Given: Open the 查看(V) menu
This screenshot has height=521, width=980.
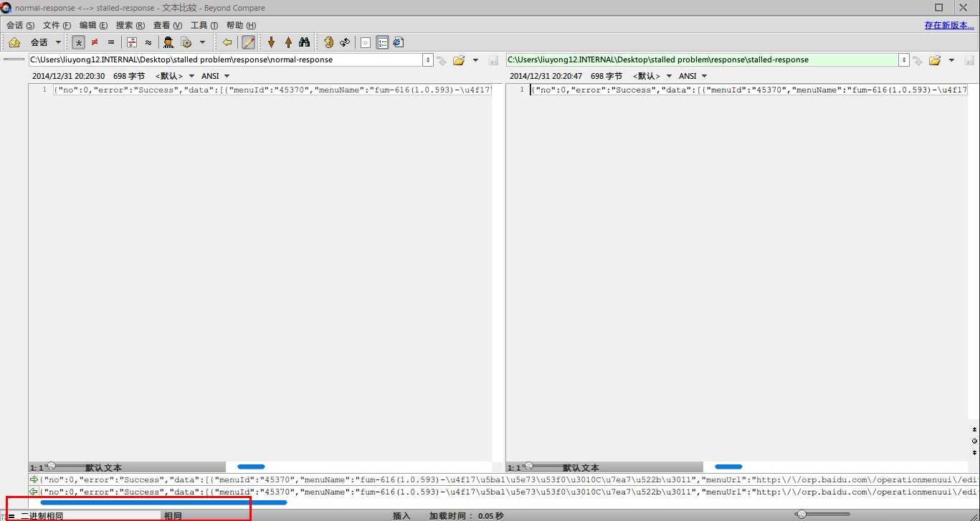Looking at the screenshot, I should [167, 25].
